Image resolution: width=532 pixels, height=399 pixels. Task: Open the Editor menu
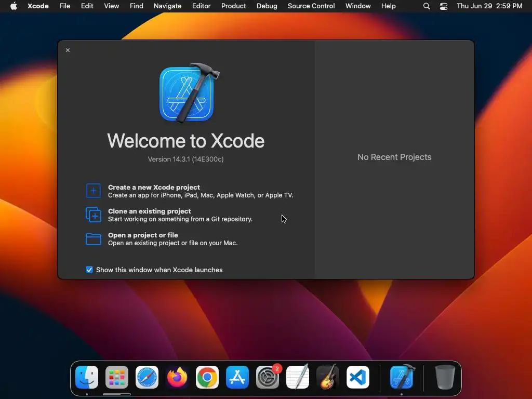pyautogui.click(x=202, y=6)
